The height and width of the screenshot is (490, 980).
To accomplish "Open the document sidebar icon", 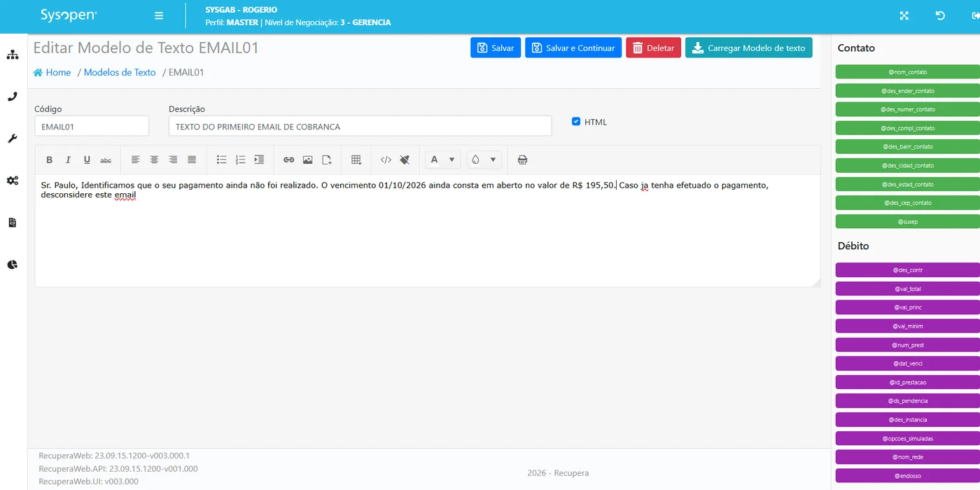I will [x=13, y=223].
